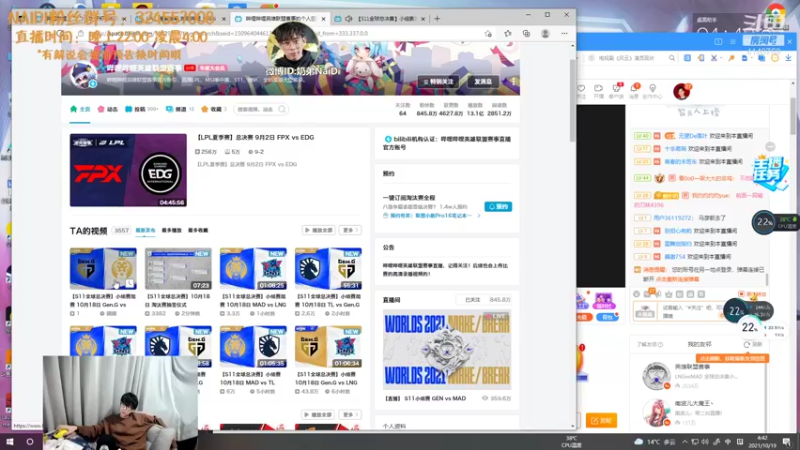The height and width of the screenshot is (450, 800).
Task: Click the orange 发帖 button at bottom
Action: pos(602,420)
